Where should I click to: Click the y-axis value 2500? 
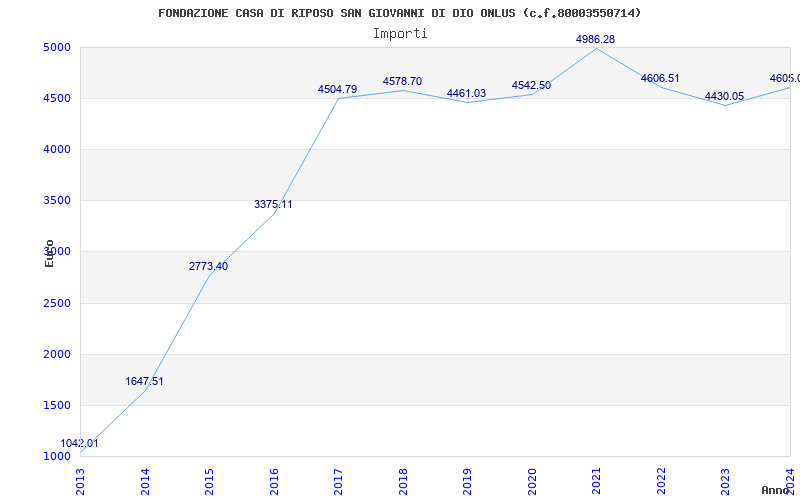click(x=57, y=304)
